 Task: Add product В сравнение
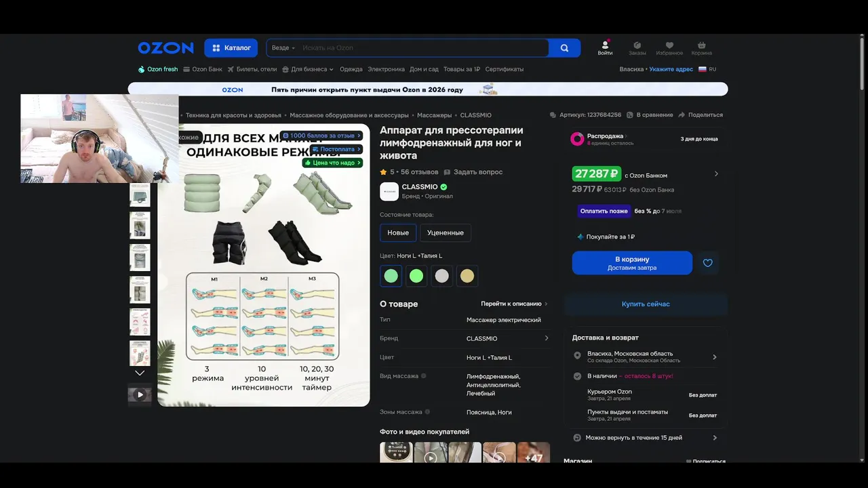(x=650, y=115)
